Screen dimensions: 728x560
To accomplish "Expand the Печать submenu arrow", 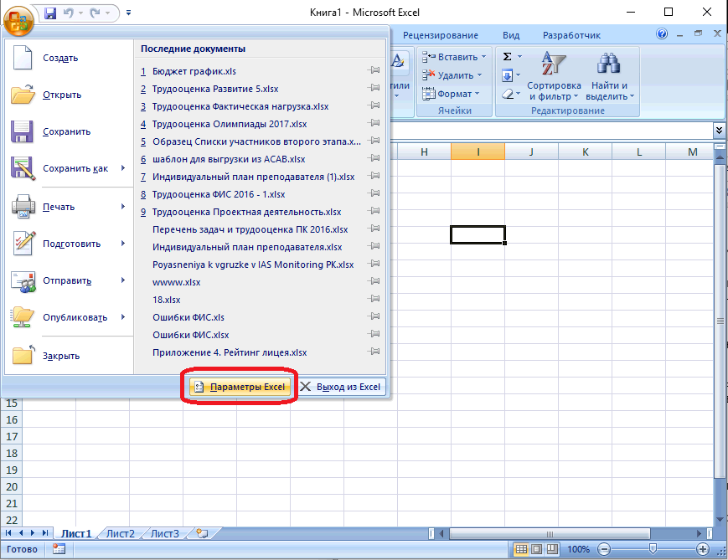I will coord(123,207).
